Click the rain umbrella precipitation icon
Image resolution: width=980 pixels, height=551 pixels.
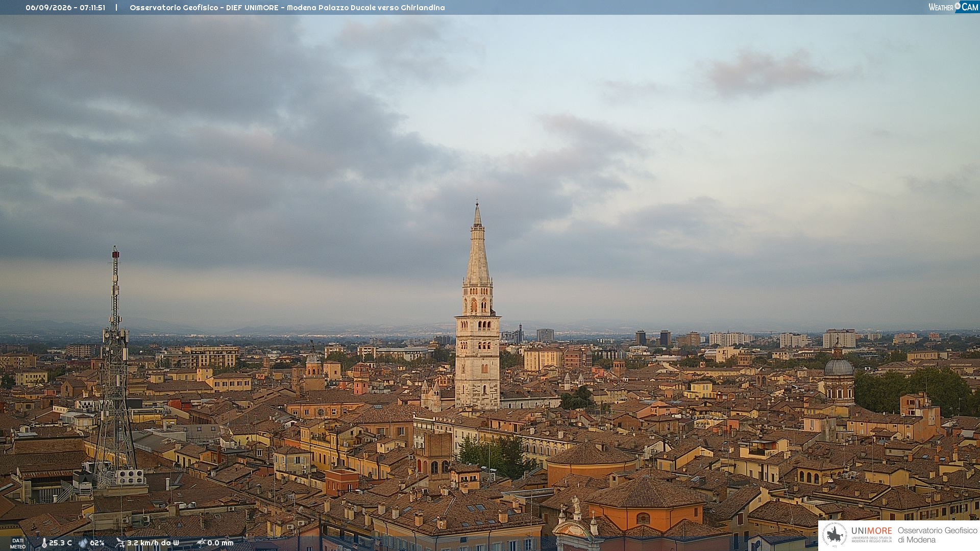(201, 543)
